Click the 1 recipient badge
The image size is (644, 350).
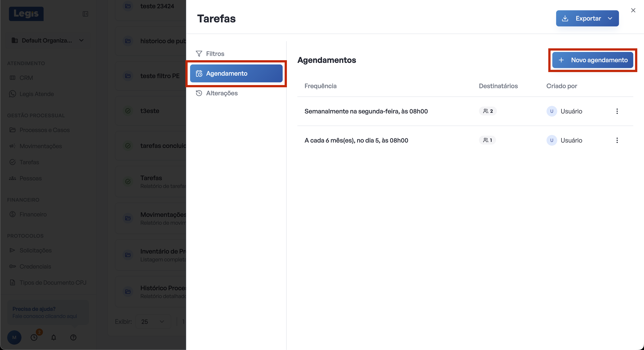coord(487,140)
